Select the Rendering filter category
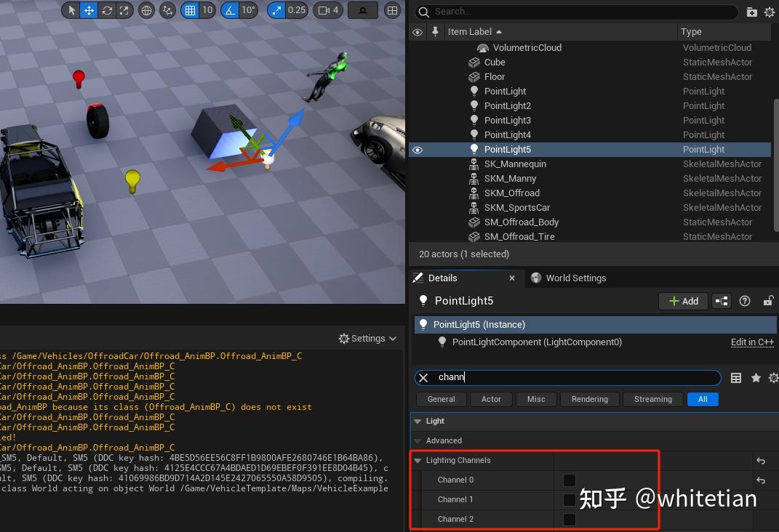779x532 pixels. [589, 399]
